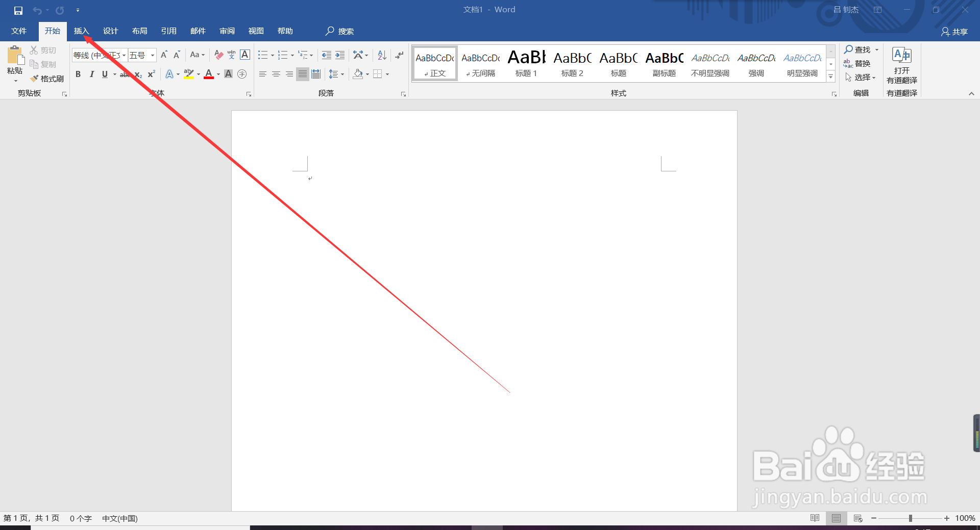
Task: Open bullets list dropdown arrow
Action: tap(273, 55)
